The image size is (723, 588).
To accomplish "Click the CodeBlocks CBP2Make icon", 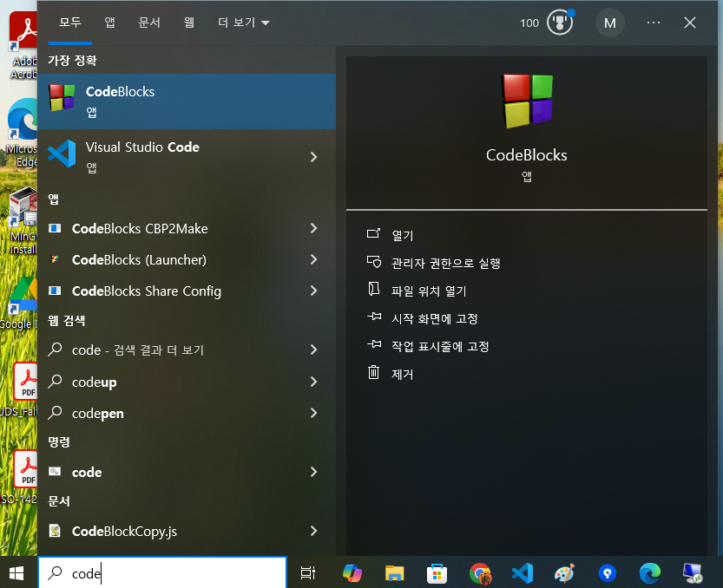I will point(55,228).
